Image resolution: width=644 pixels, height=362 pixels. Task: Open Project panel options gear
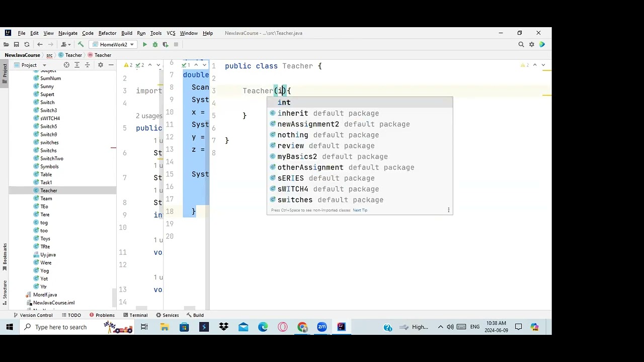coord(101,65)
